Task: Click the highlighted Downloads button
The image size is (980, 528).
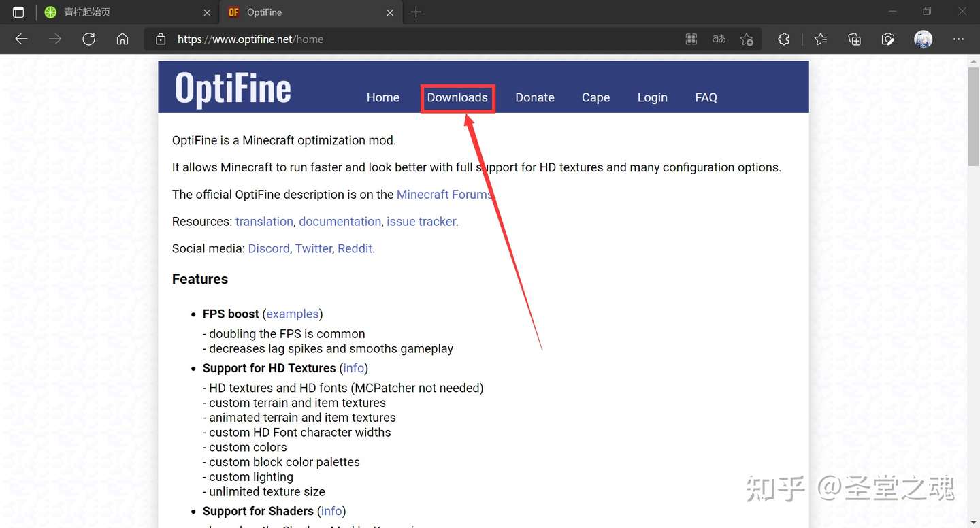Action: click(x=457, y=97)
